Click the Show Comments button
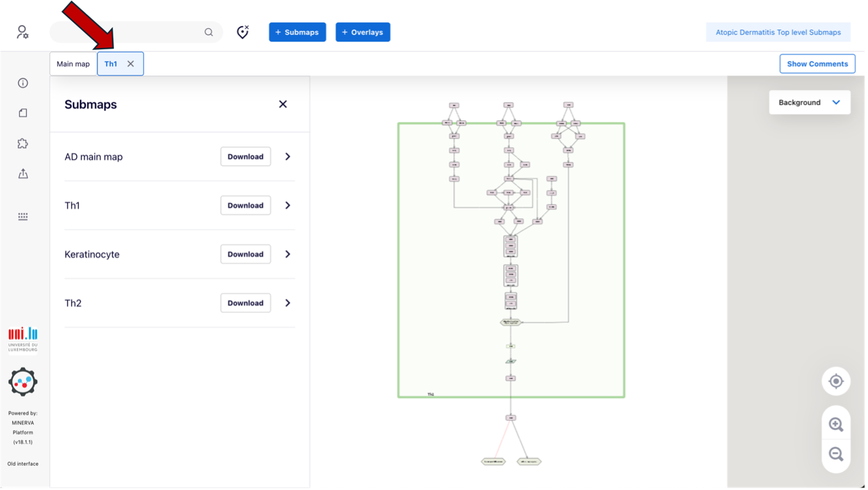The width and height of the screenshot is (868, 490). pyautogui.click(x=817, y=64)
